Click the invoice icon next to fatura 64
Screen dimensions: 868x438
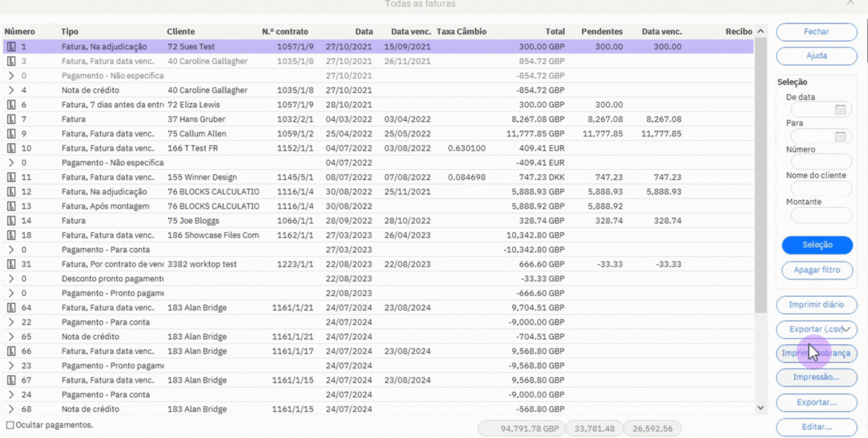coord(12,307)
